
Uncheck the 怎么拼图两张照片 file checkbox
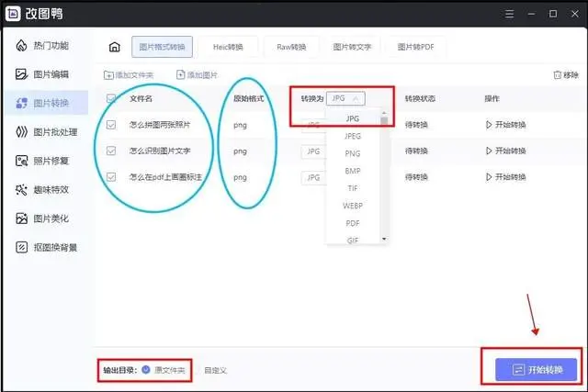(x=112, y=125)
